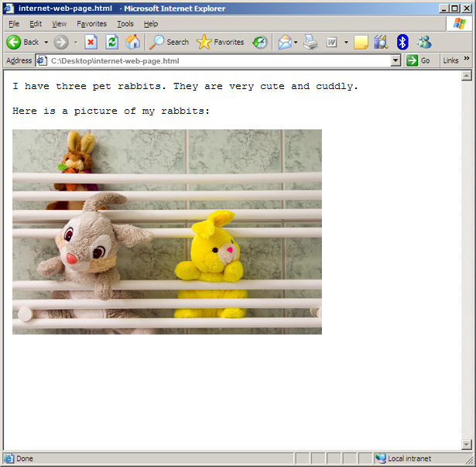The image size is (476, 467).
Task: Click the Back navigation button
Action: (x=22, y=42)
